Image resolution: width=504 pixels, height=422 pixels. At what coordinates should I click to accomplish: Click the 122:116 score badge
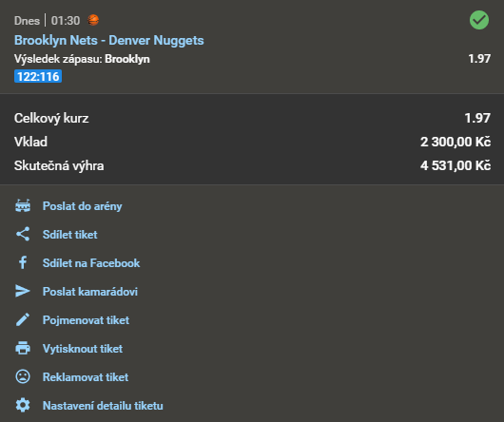(x=38, y=76)
